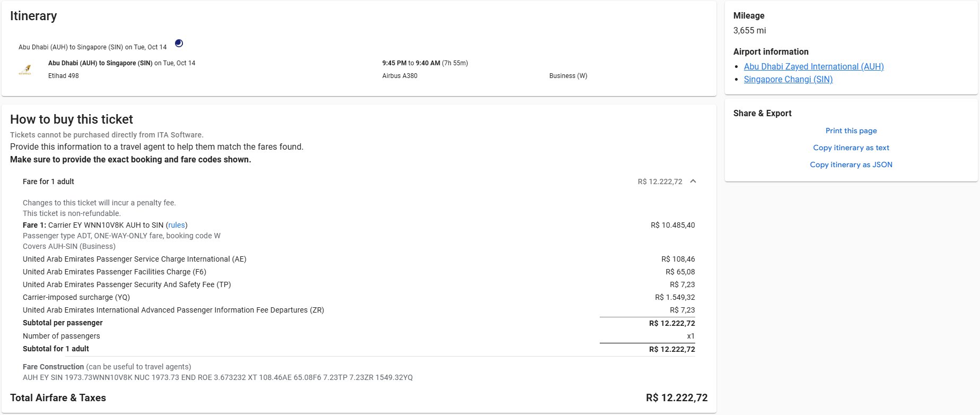Click the Etihad airline logo
980x415 pixels.
point(25,70)
